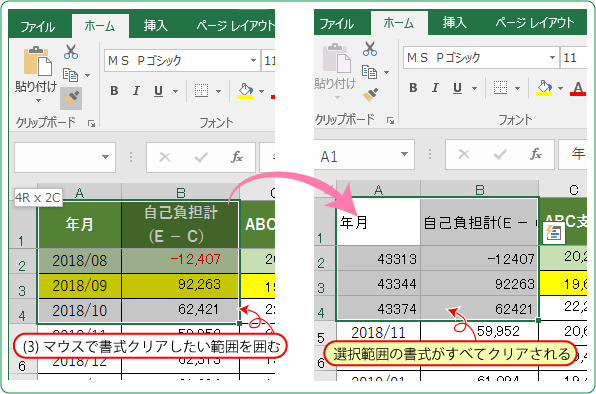Click the 貼り付け label under left paste icon
596x394 pixels.
point(36,87)
